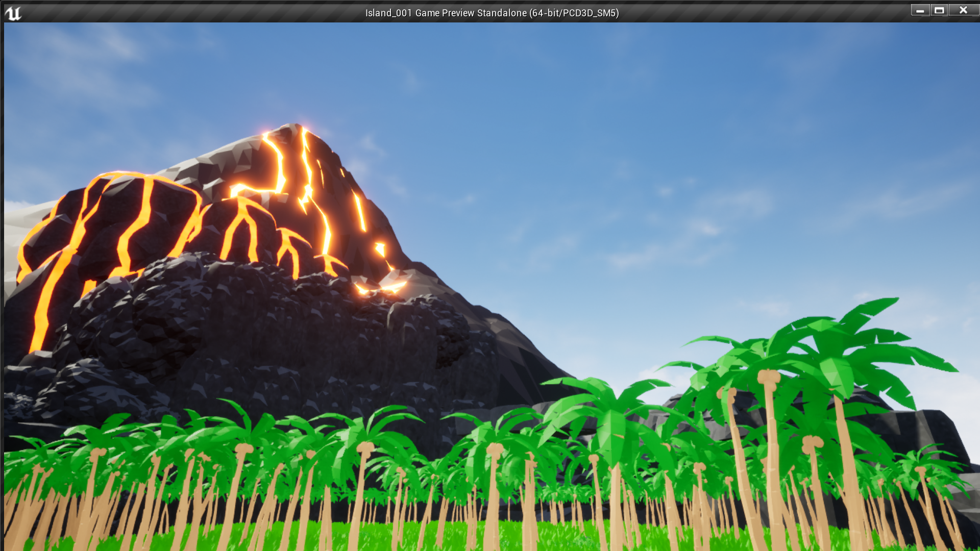Click the tallest palm tree's coconut cluster
The height and width of the screenshot is (551, 980).
tap(769, 378)
